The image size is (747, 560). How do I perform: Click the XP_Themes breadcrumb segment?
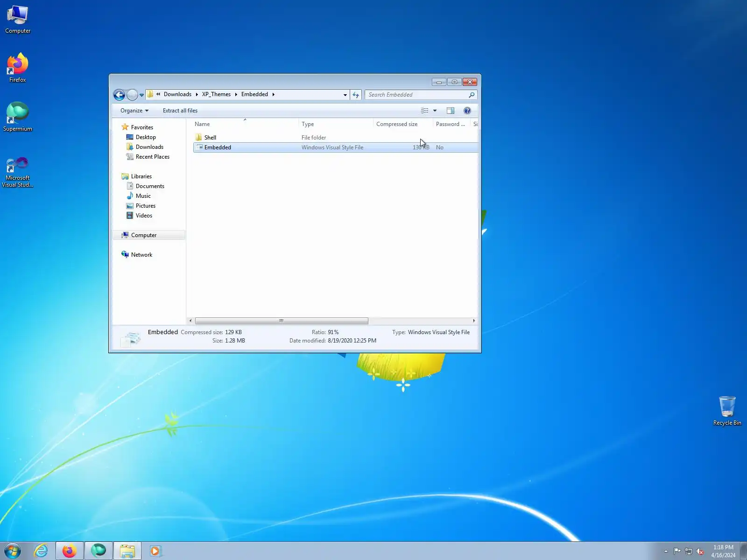click(216, 94)
